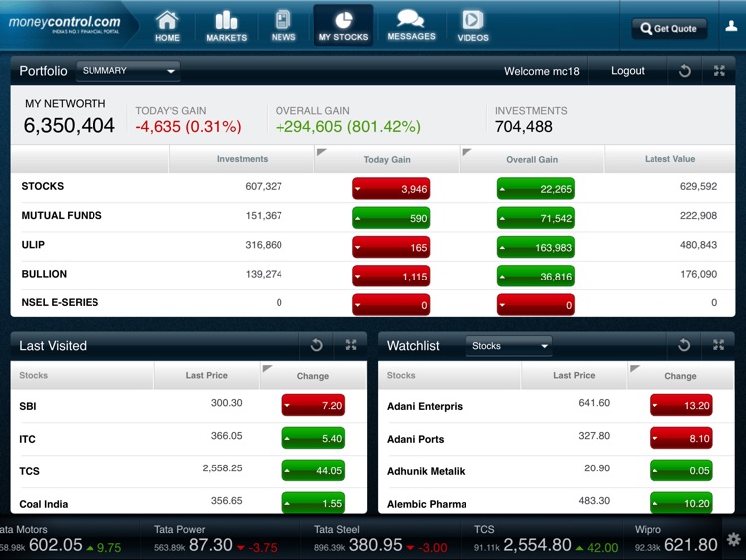Click the Bullion overall gain 36,816 badge
Viewport: 746px width, 560px height.
point(536,276)
